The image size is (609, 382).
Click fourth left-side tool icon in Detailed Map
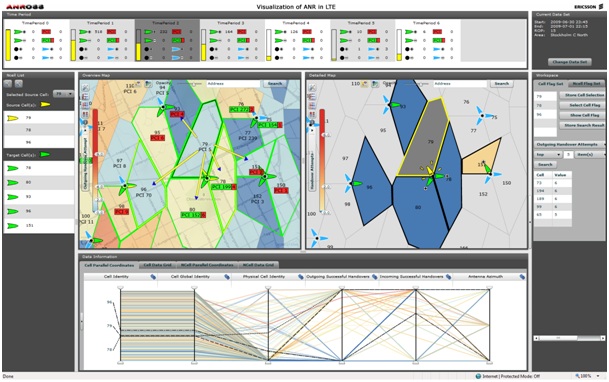[312, 115]
